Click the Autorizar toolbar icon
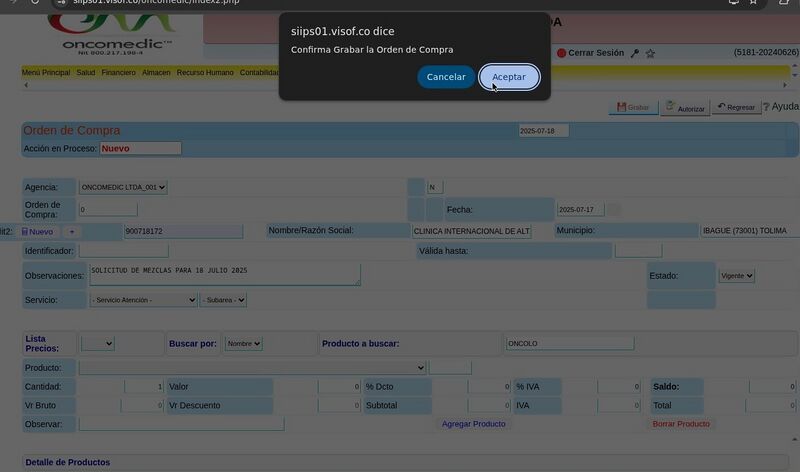 point(685,107)
